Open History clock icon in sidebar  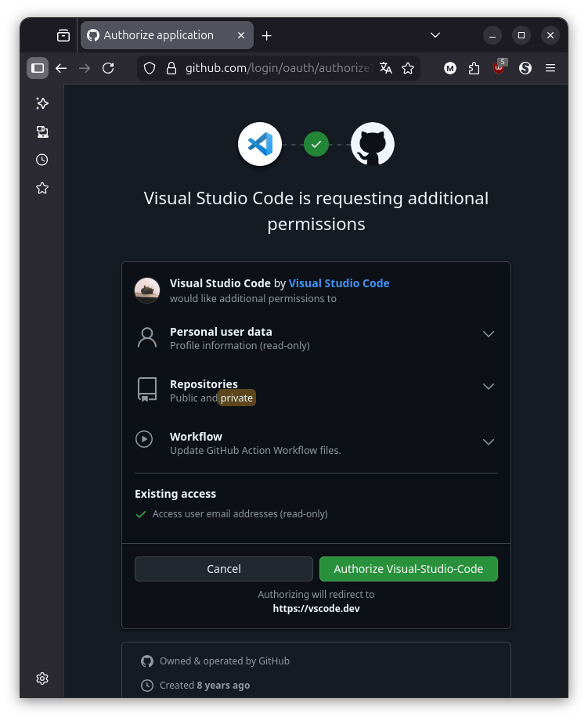pos(42,160)
